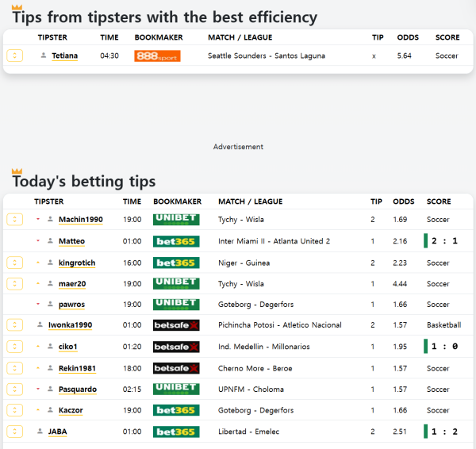Expand the Machin1990 tip row
This screenshot has height=449, width=476.
click(x=14, y=220)
